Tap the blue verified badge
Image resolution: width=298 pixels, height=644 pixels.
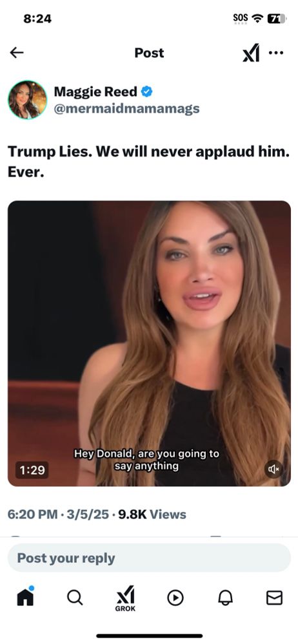(146, 91)
